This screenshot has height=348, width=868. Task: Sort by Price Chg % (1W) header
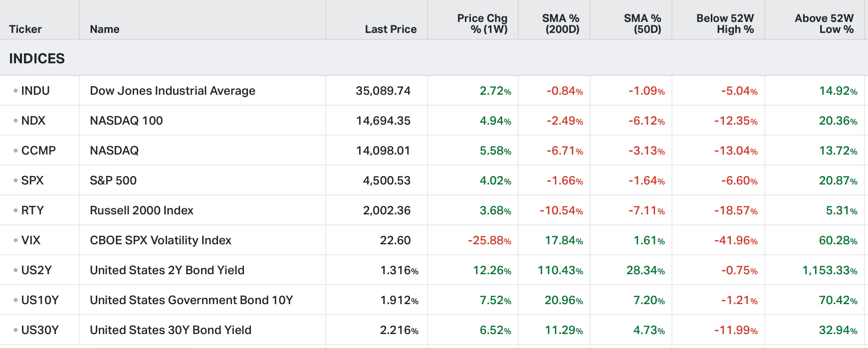coord(482,24)
